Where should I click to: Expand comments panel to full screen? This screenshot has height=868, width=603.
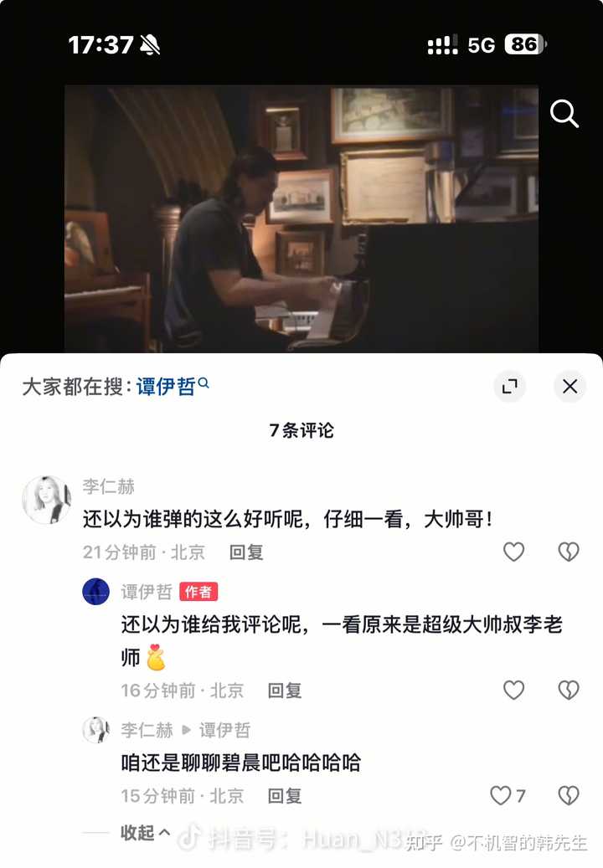(509, 386)
